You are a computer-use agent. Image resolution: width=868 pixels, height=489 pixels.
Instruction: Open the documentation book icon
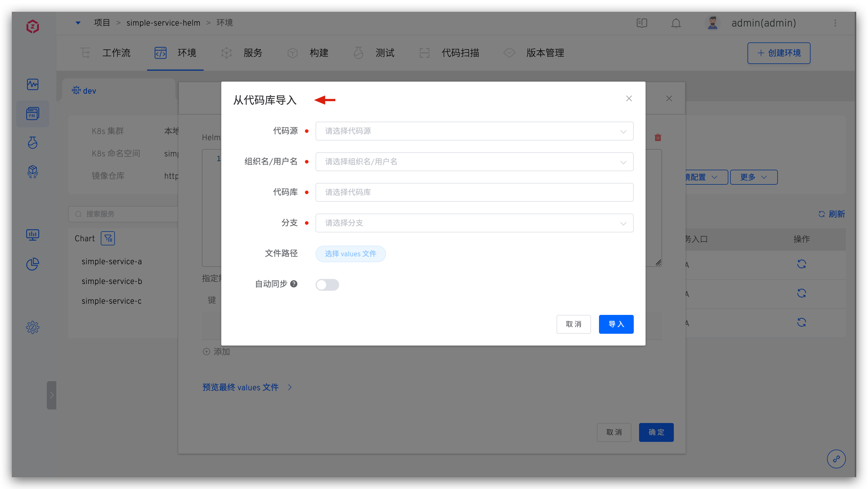pyautogui.click(x=641, y=23)
